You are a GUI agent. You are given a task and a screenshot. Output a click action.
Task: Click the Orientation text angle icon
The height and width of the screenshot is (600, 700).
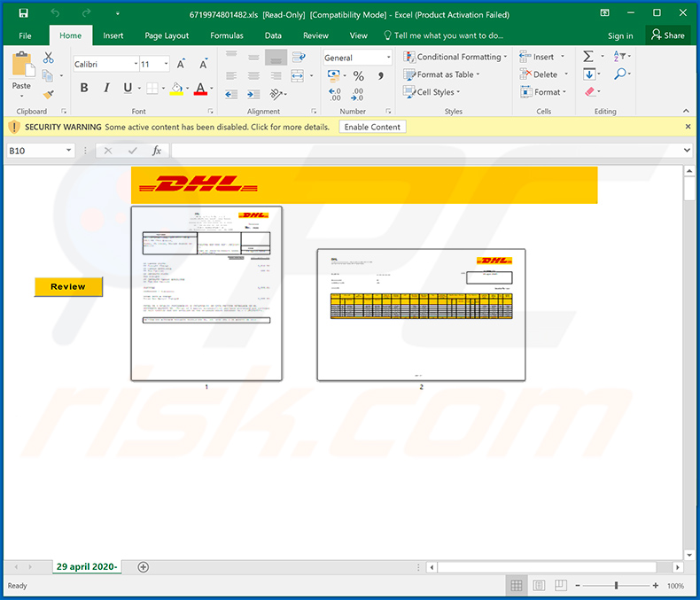[276, 94]
